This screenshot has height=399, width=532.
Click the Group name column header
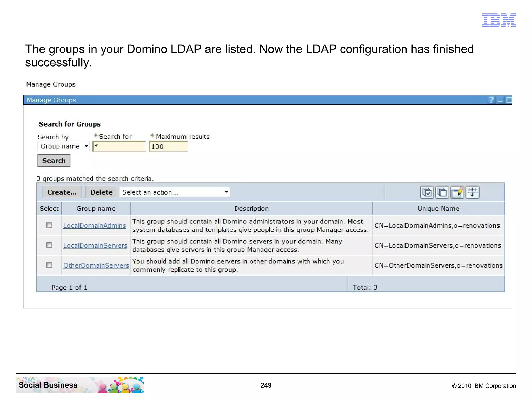click(x=96, y=209)
